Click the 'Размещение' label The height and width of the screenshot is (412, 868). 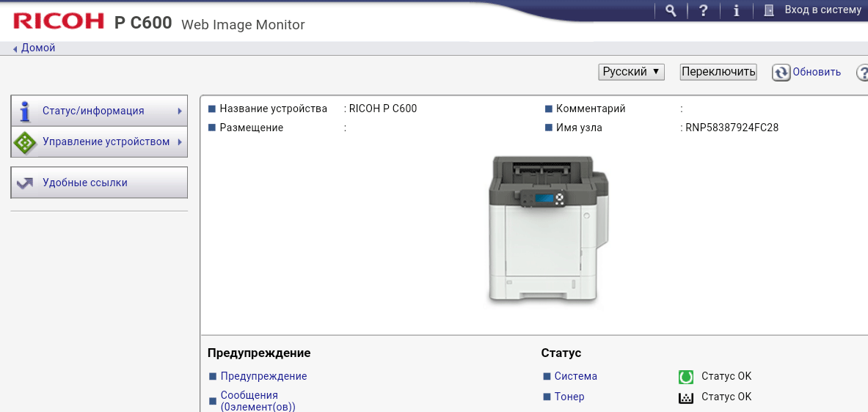(x=252, y=128)
